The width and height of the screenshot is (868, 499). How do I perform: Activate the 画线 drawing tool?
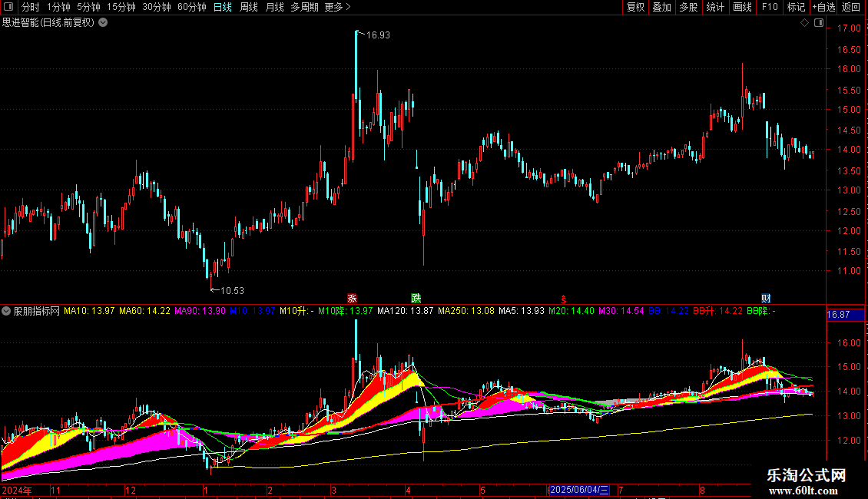pyautogui.click(x=742, y=7)
